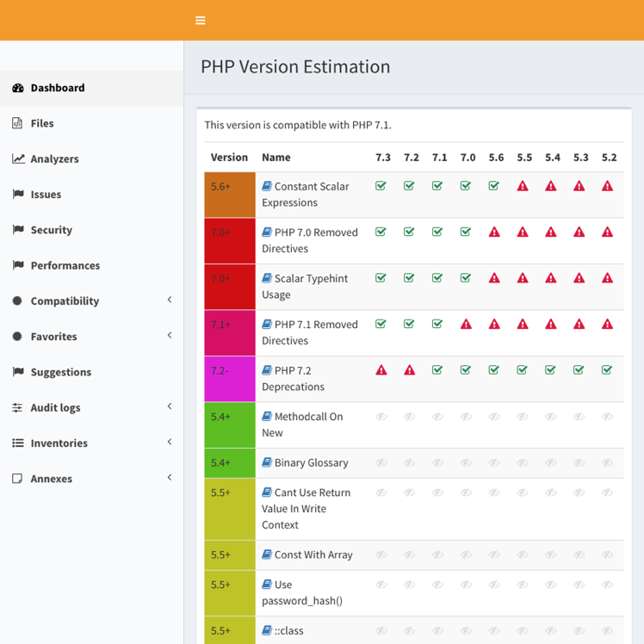Image resolution: width=644 pixels, height=644 pixels.
Task: Click PHP 7.2 Deprecations 5.6 check mark
Action: (x=494, y=369)
